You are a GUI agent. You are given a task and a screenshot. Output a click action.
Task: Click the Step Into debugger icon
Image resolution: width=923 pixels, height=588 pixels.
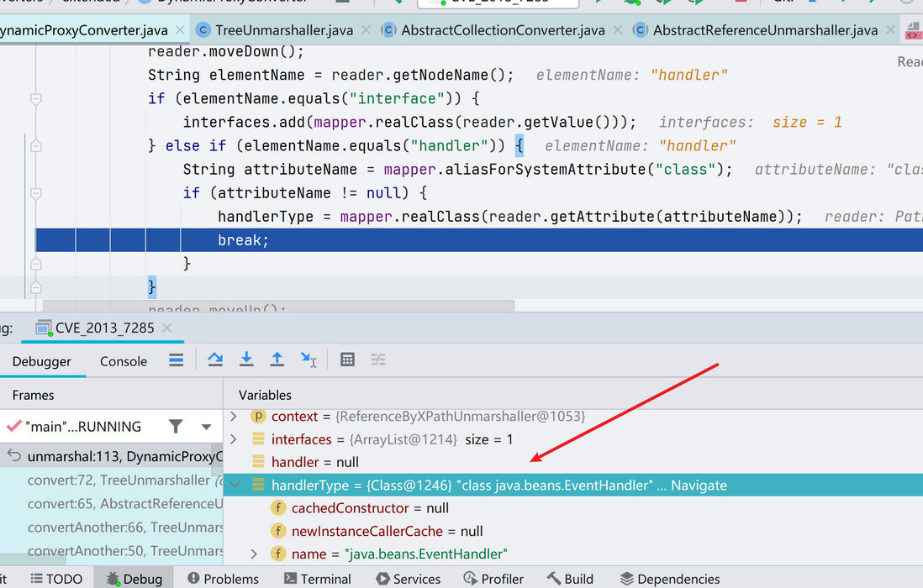point(246,360)
